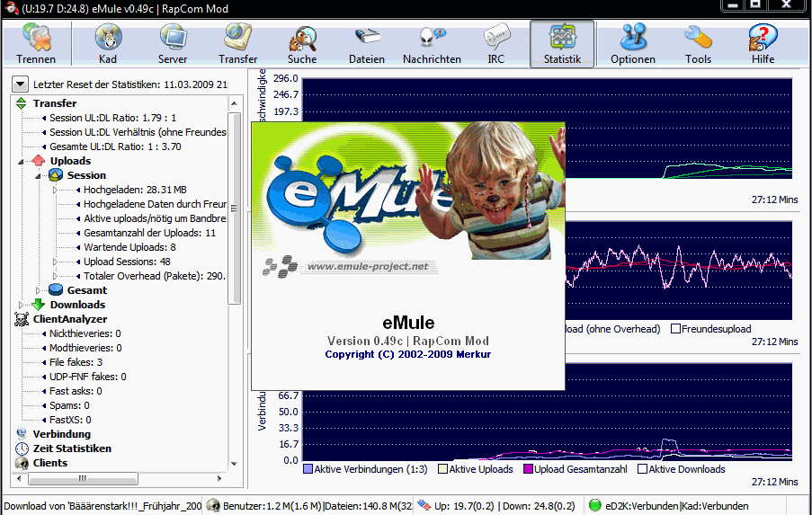Click the green connection status globe icon
Viewport: 812px width, 515px height.
(x=595, y=505)
